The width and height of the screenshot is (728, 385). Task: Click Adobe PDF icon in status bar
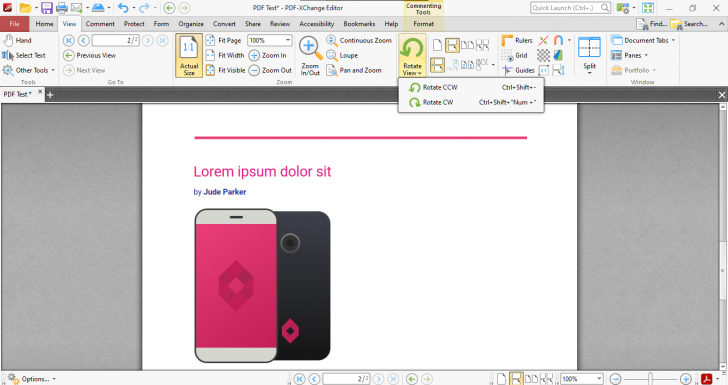click(x=706, y=379)
